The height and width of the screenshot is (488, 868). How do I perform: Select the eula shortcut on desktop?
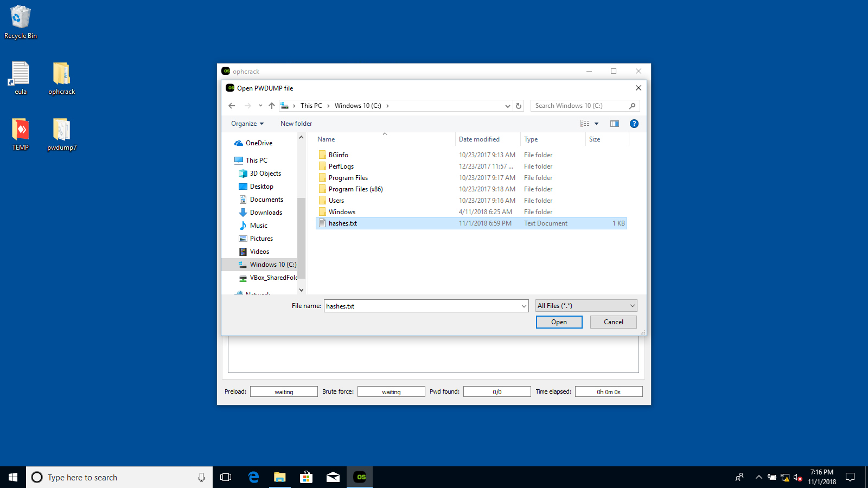point(21,78)
